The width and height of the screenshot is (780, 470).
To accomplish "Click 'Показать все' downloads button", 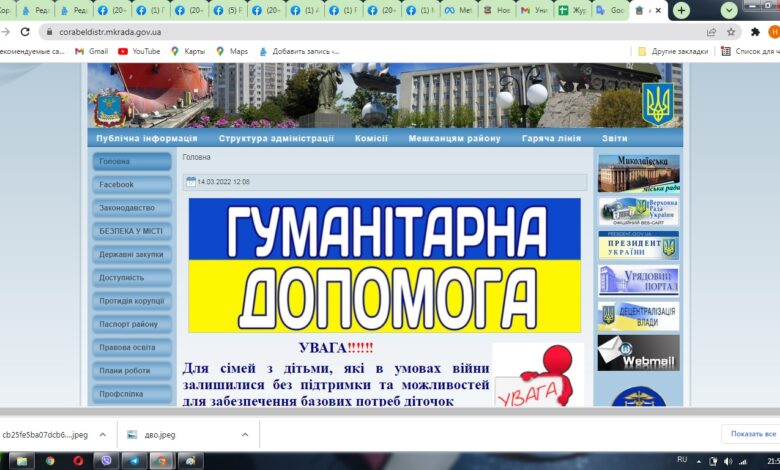I will (752, 434).
